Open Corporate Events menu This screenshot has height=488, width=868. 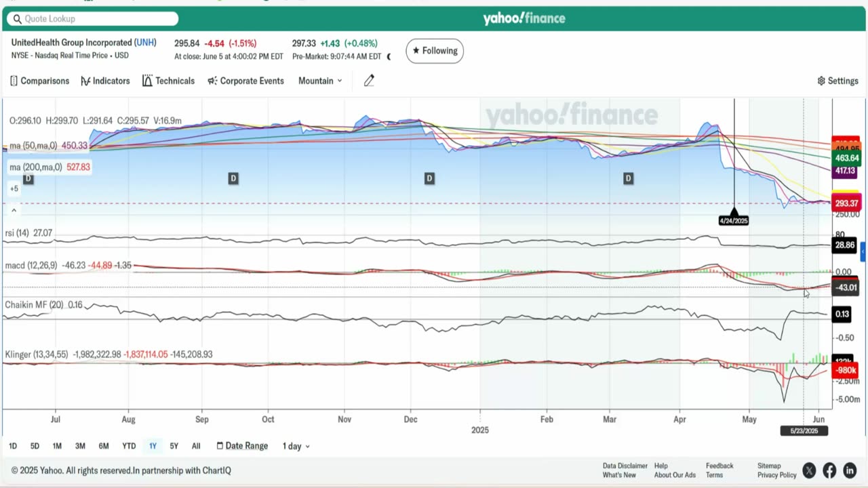(x=245, y=81)
